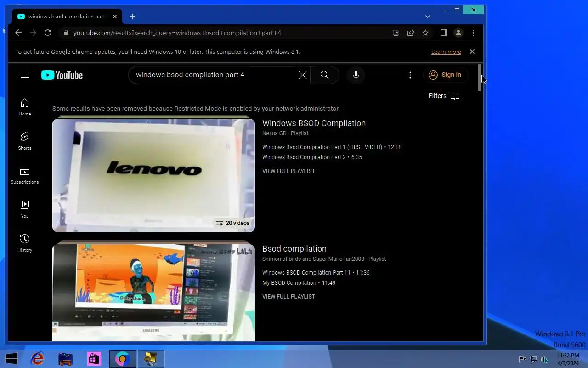
Task: Launch Internet Explorer from taskbar
Action: coord(37,359)
